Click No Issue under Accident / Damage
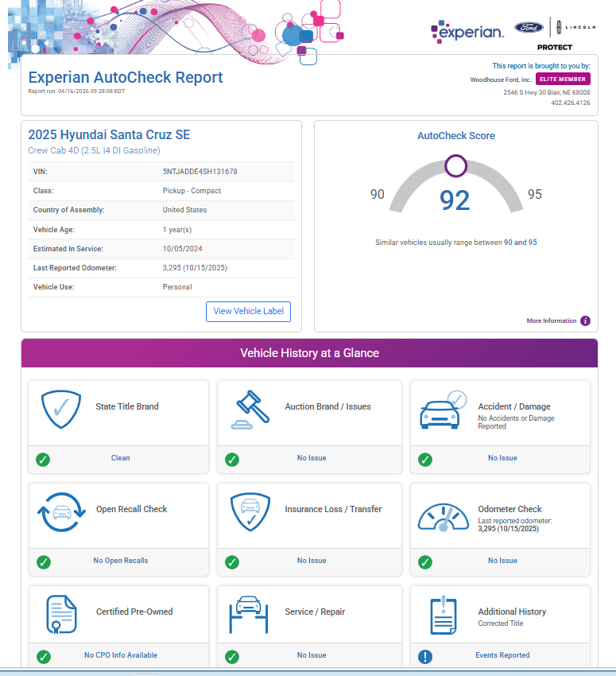Viewport: 616px width, 676px height. (x=502, y=458)
